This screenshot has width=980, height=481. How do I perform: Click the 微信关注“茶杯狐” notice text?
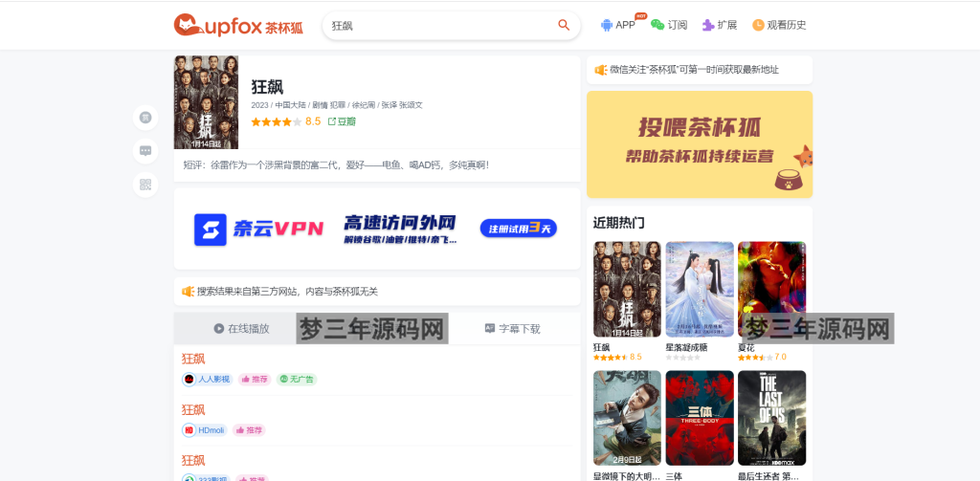(695, 70)
